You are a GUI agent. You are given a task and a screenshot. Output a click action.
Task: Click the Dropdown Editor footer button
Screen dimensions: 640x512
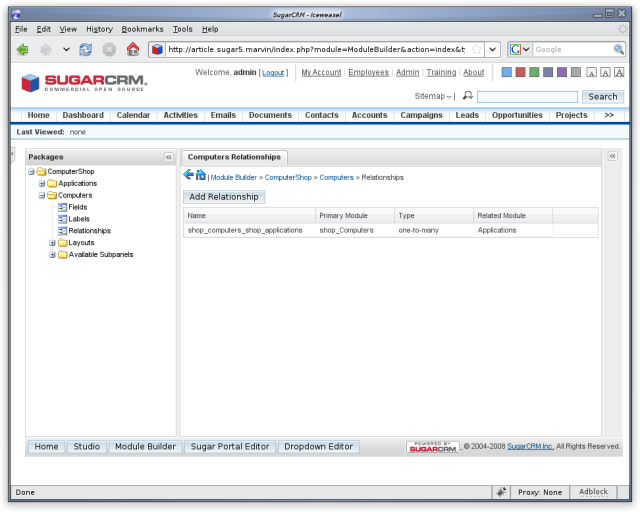click(x=318, y=447)
